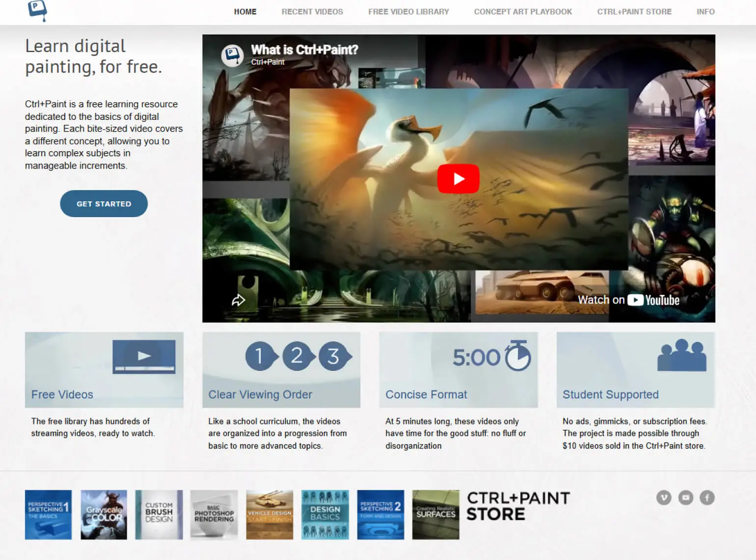Click the share arrow icon on video
Screen dimensions: 756x560
click(239, 300)
